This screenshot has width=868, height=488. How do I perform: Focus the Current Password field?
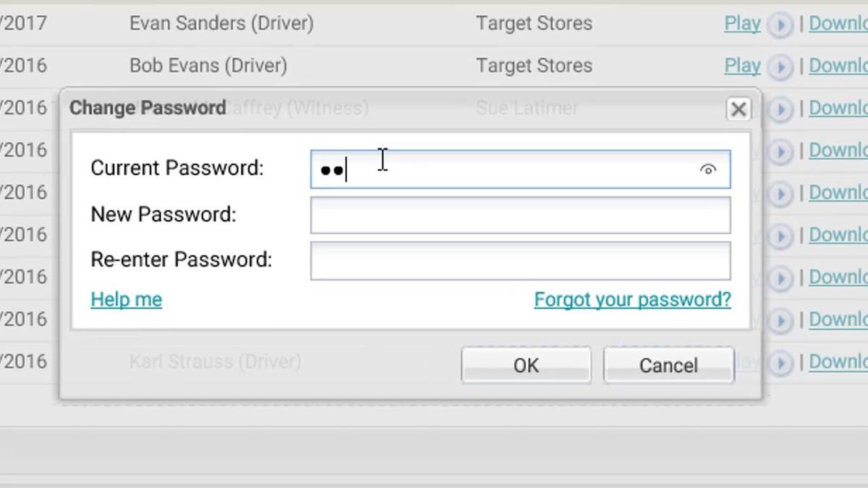tap(506, 169)
